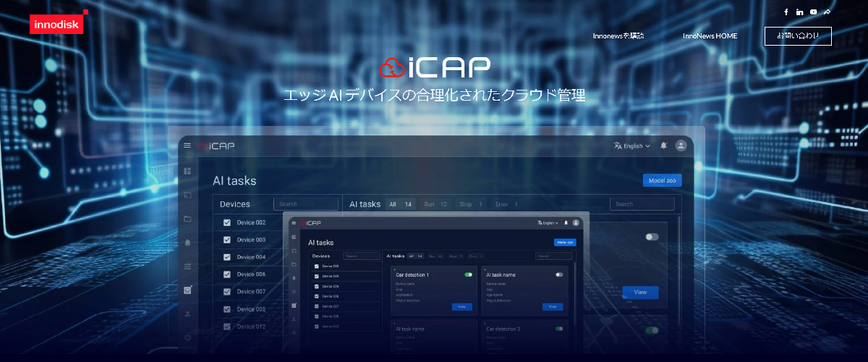This screenshot has height=362, width=868.
Task: Click iCAP logo in small window header
Action: point(311,223)
